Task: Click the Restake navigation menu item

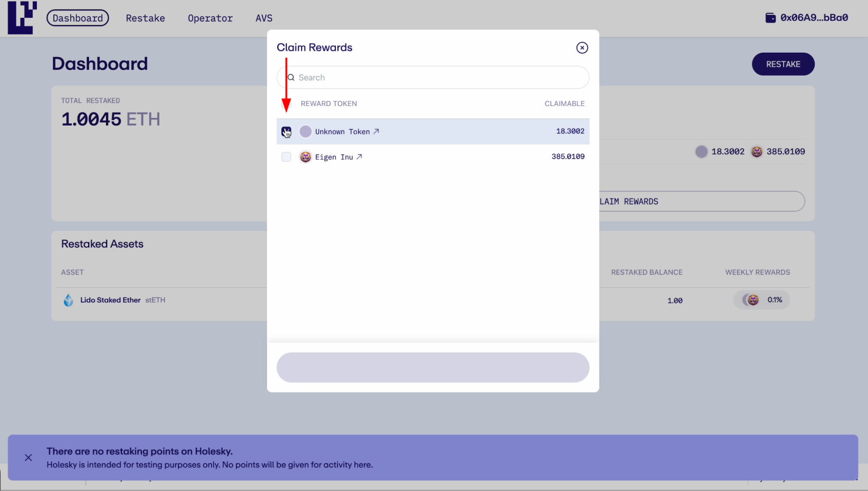Action: [x=145, y=17]
